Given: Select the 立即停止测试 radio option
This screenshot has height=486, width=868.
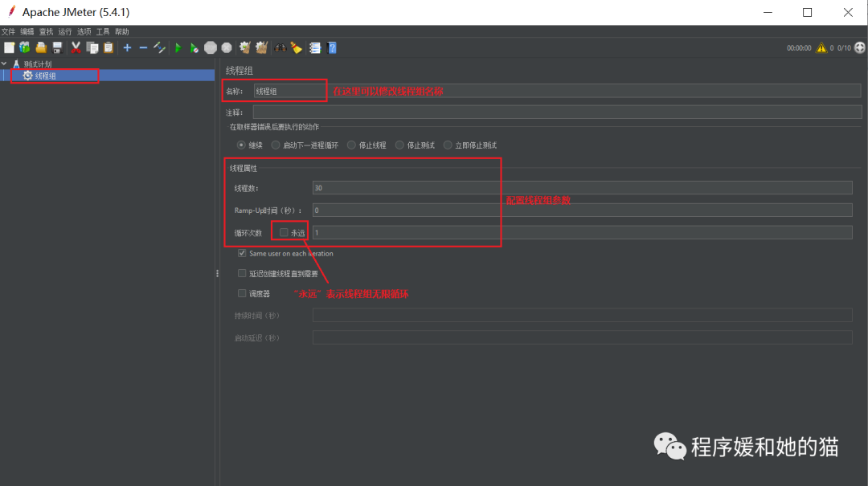Looking at the screenshot, I should coord(448,145).
